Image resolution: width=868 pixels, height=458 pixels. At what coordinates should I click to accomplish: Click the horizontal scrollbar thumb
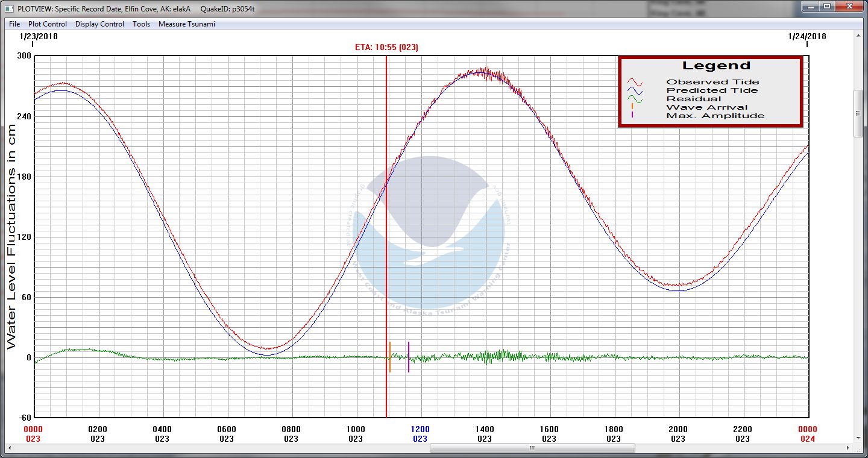[532, 448]
